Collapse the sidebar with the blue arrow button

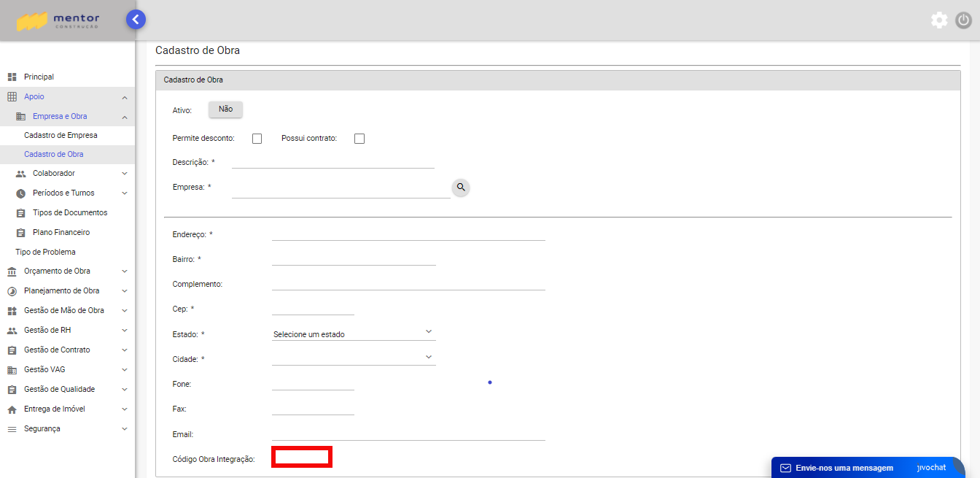coord(136,20)
